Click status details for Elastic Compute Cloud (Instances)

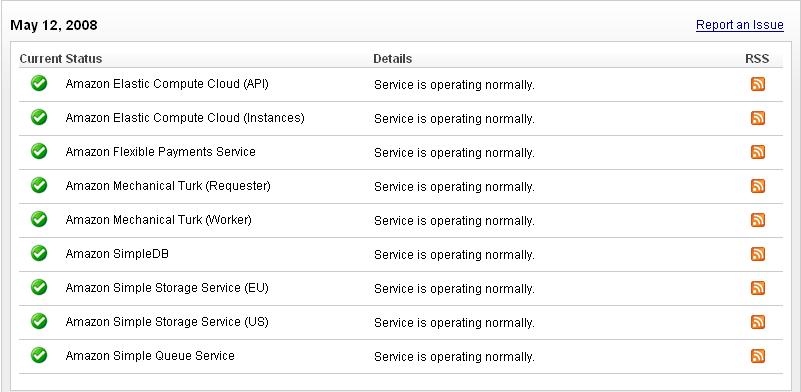[454, 119]
